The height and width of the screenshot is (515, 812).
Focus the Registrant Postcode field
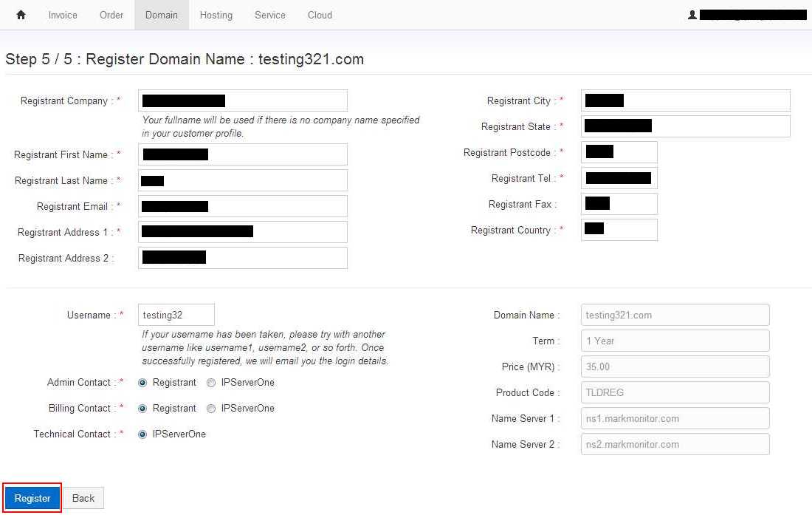pyautogui.click(x=619, y=152)
